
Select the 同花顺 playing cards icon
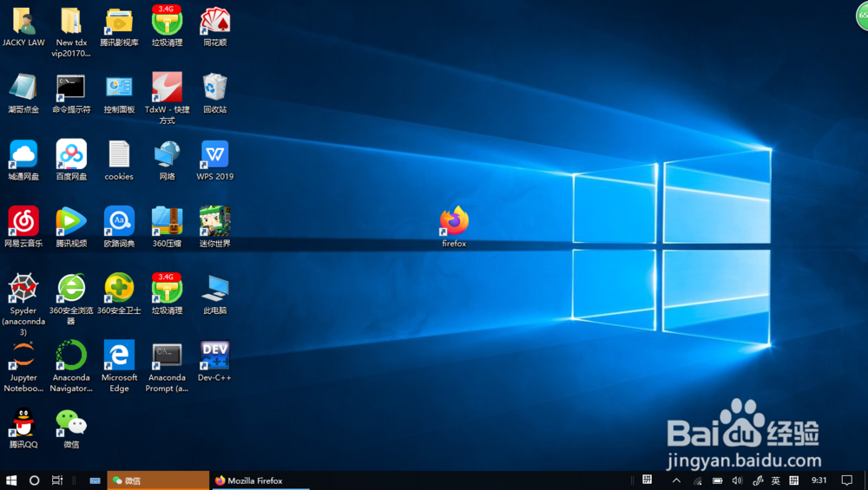click(x=214, y=21)
